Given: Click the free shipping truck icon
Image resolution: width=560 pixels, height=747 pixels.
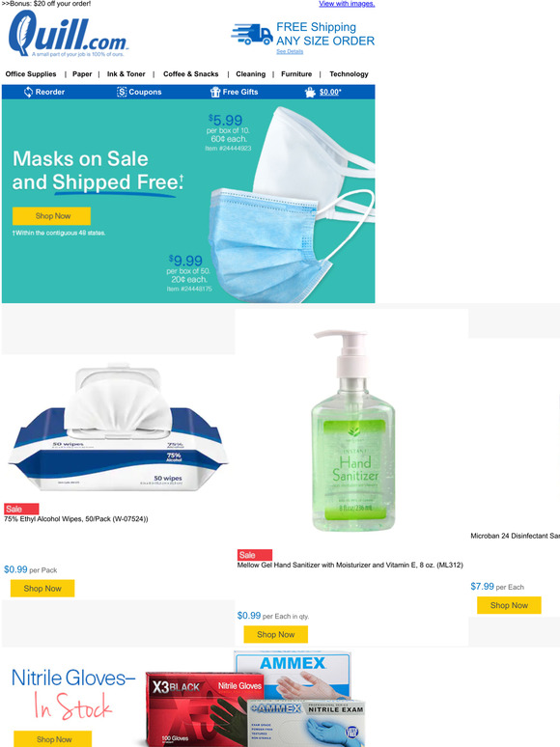Looking at the screenshot, I should click(252, 35).
